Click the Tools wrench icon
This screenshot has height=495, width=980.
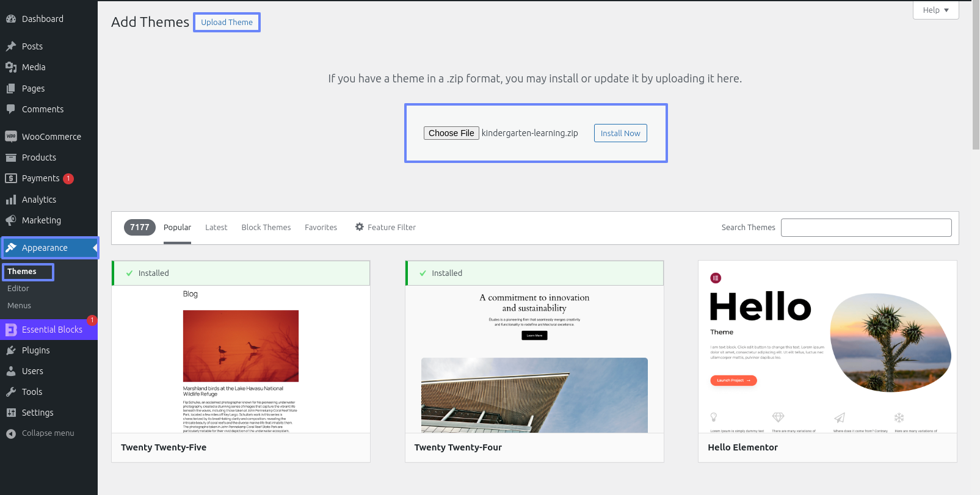(11, 392)
